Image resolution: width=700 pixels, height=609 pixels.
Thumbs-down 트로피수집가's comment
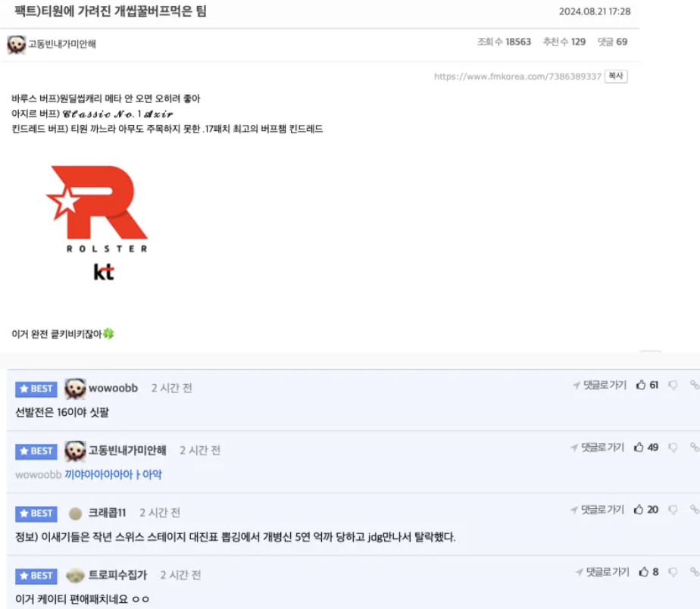673,572
